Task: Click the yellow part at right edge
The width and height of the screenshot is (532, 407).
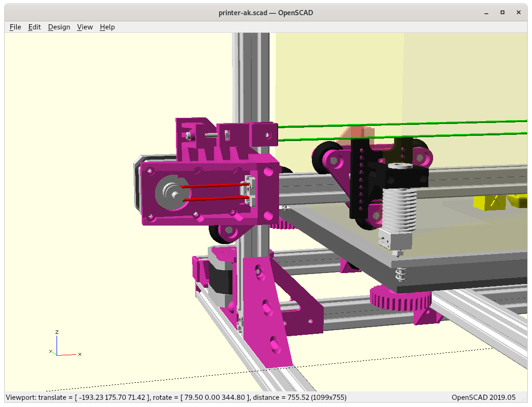Action: point(489,202)
